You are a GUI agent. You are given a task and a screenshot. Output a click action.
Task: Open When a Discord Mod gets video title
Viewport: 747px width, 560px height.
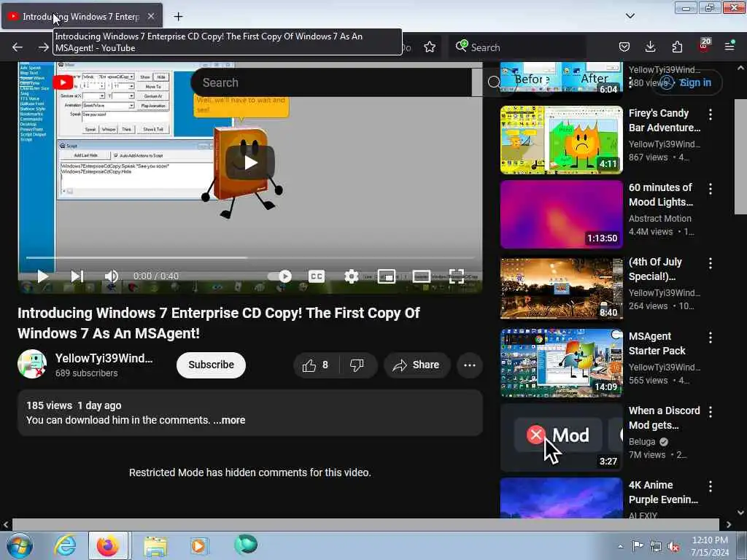[x=664, y=418]
